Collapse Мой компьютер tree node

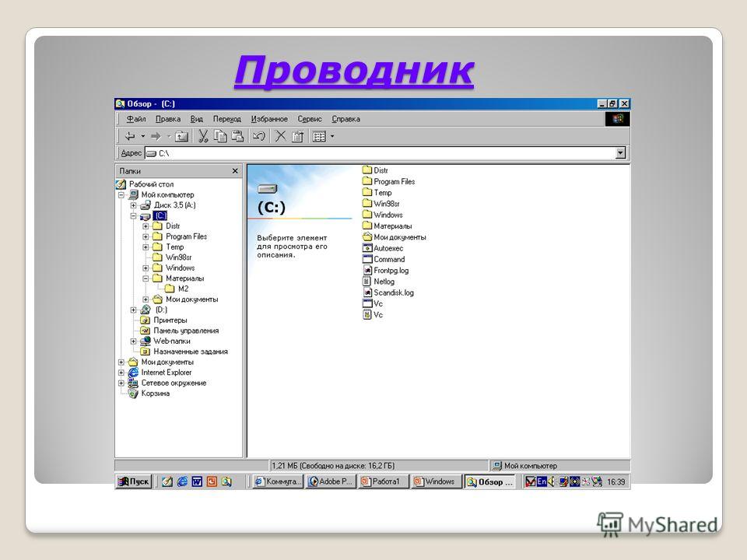coord(121,194)
